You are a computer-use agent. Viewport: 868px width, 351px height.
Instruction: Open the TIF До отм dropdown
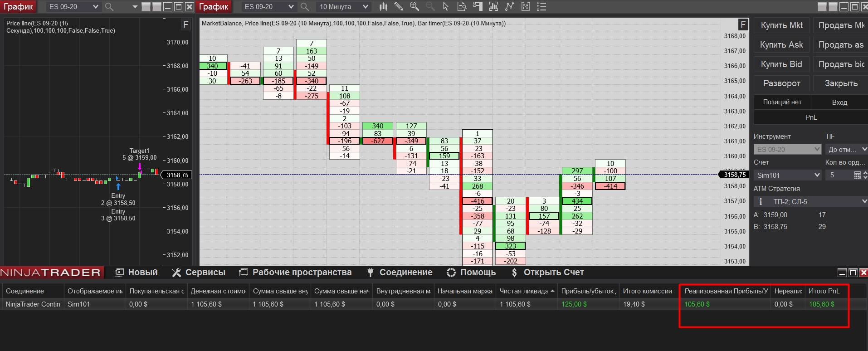[846, 149]
